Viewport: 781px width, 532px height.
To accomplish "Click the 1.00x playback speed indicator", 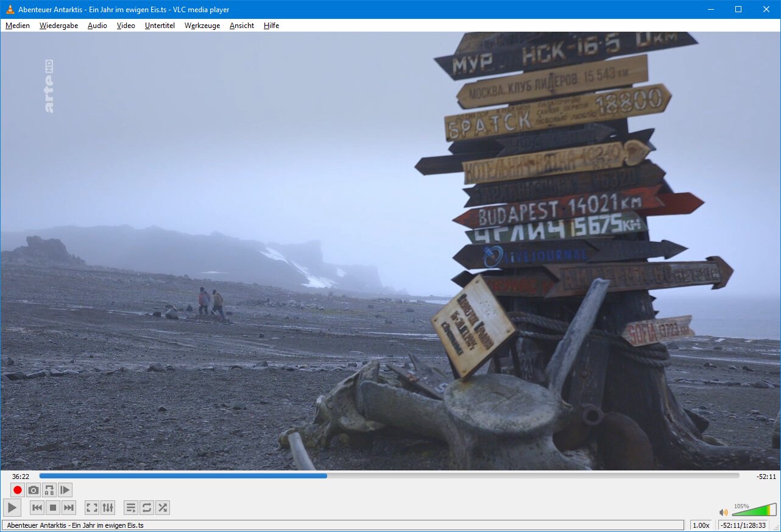I will 701,525.
